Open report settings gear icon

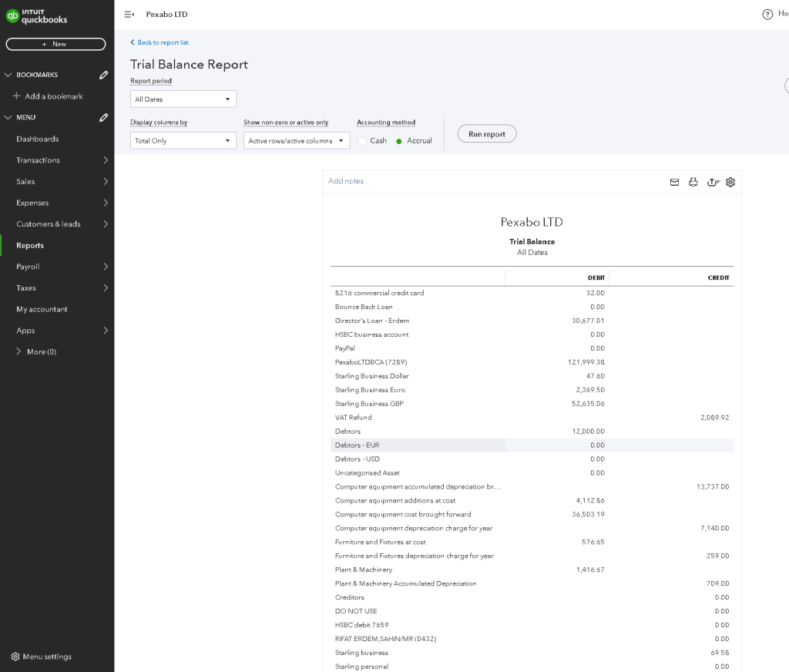[x=730, y=182]
